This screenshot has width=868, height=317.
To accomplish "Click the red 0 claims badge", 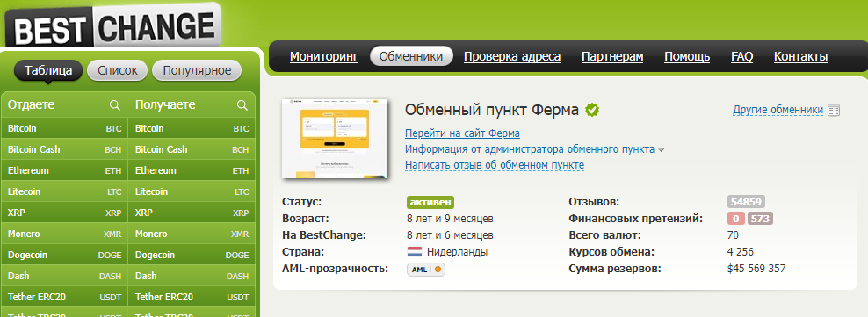I will 735,219.
